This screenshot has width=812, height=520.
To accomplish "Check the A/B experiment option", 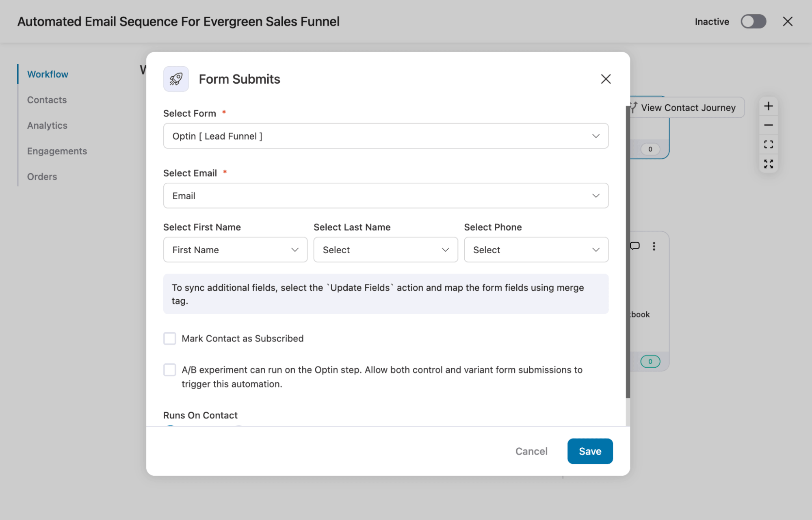I will [169, 369].
